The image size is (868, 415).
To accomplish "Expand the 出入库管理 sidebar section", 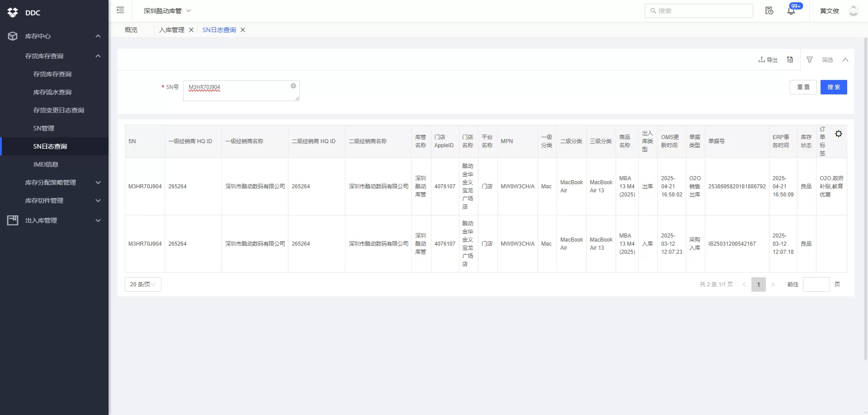I will (54, 220).
